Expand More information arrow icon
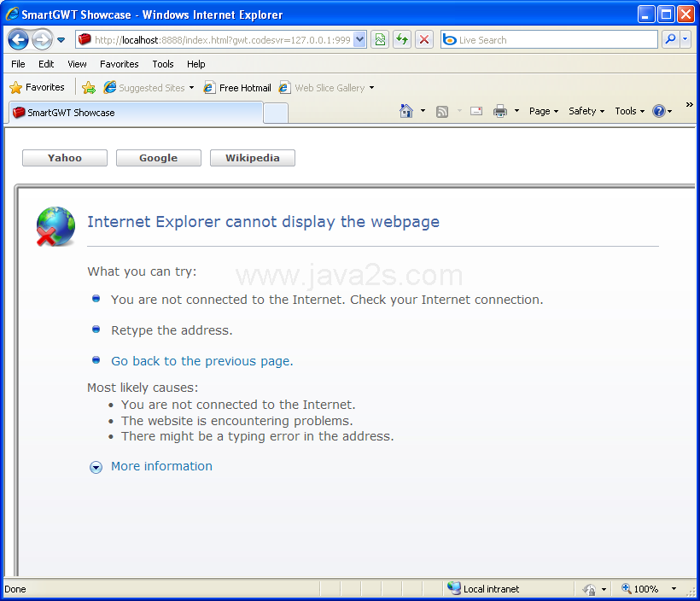This screenshot has height=601, width=700. tap(96, 467)
